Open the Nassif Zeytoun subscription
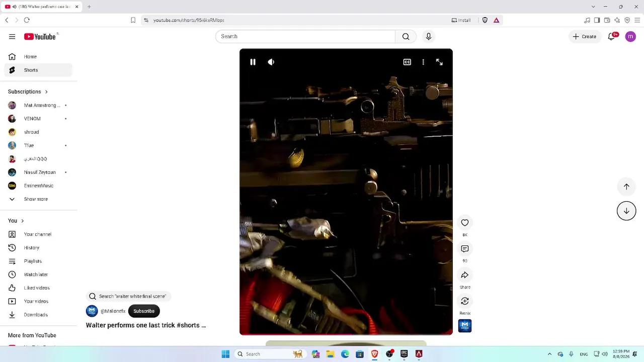This screenshot has width=644, height=362. coord(38,172)
